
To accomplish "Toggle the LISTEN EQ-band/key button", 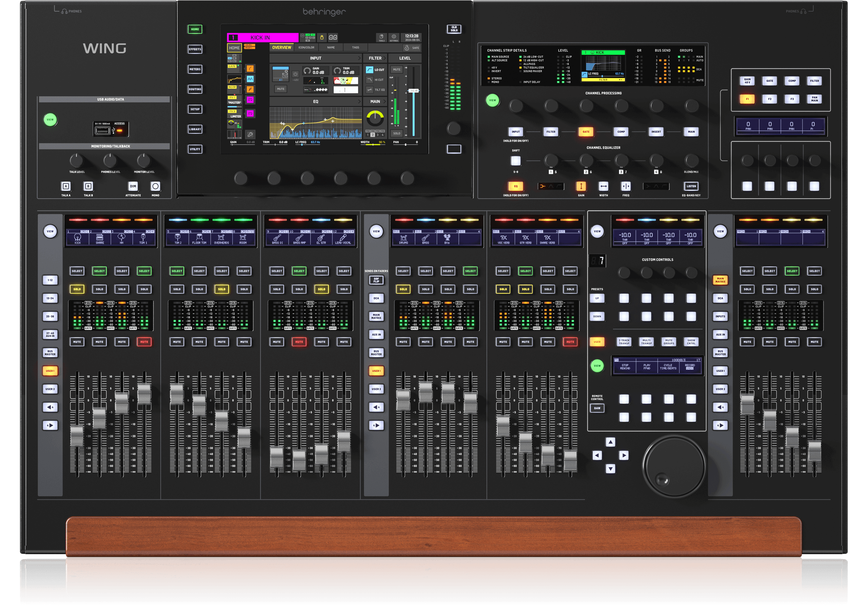I will point(691,186).
